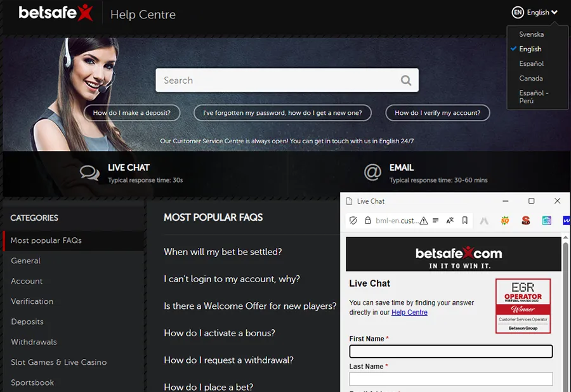Screen dimensions: 571x392
Task: Click the teal briefcase extension icon
Action: [546, 220]
